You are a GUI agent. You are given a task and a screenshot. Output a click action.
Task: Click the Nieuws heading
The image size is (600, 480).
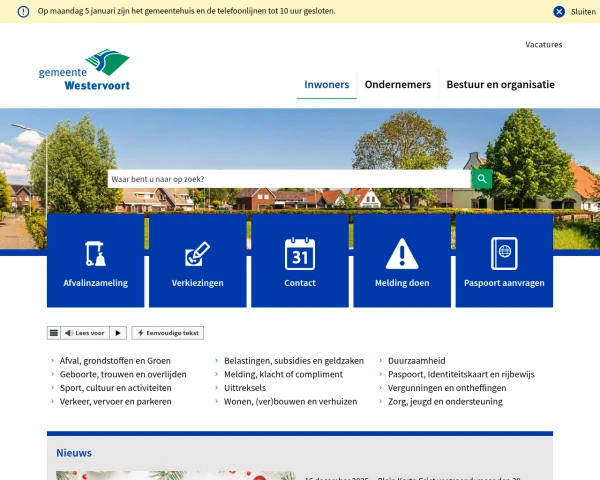[74, 453]
